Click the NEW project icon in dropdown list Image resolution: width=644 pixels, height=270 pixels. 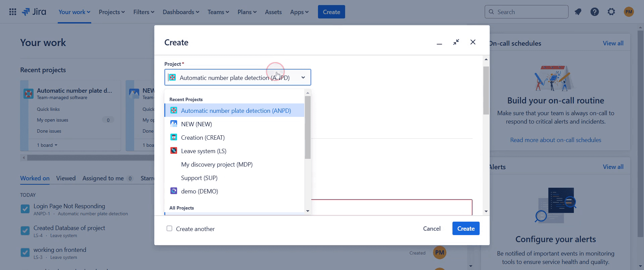pyautogui.click(x=174, y=124)
